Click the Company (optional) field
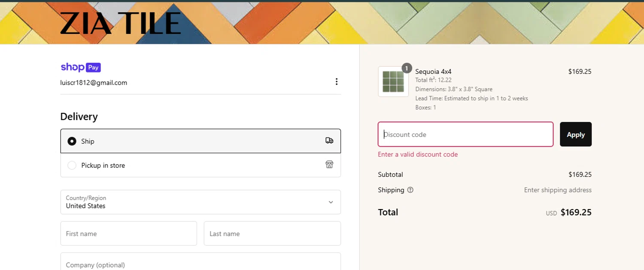This screenshot has height=270, width=644. (x=200, y=261)
